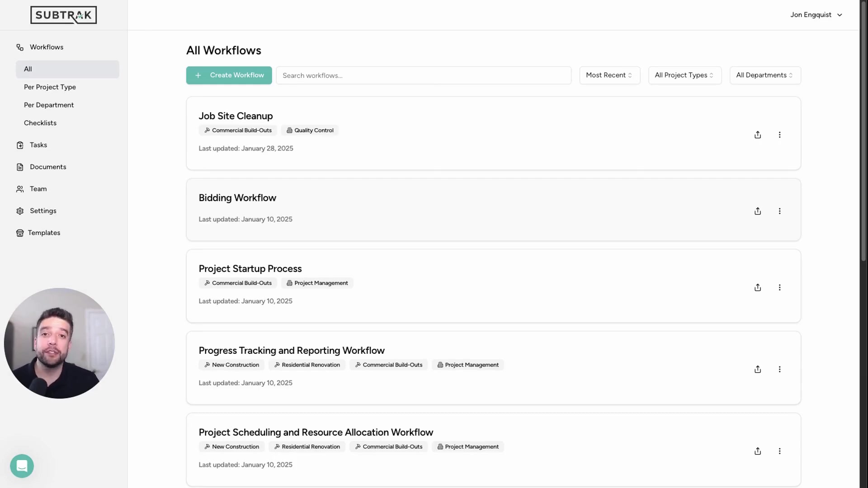868x488 pixels.
Task: Switch to the Per Project Type view
Action: pyautogui.click(x=50, y=87)
